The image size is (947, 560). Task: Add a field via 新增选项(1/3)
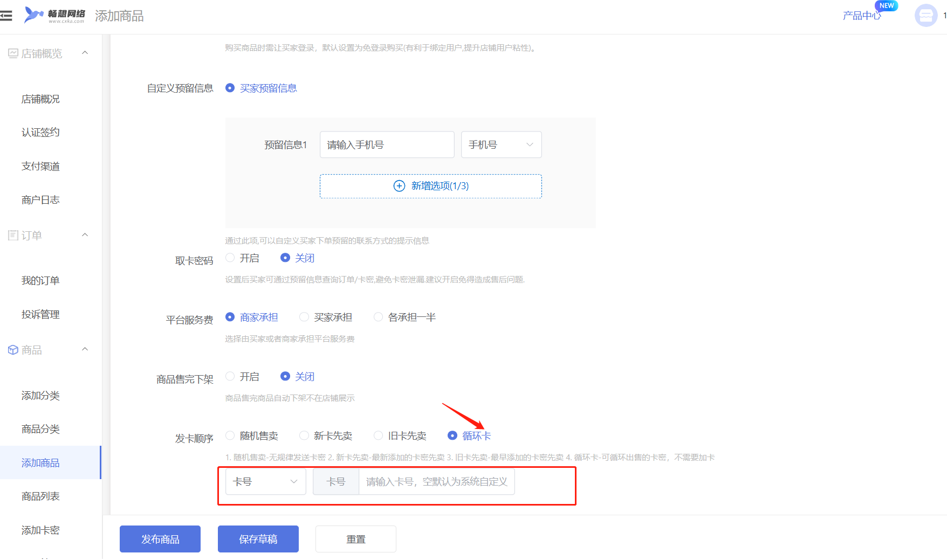pyautogui.click(x=431, y=186)
